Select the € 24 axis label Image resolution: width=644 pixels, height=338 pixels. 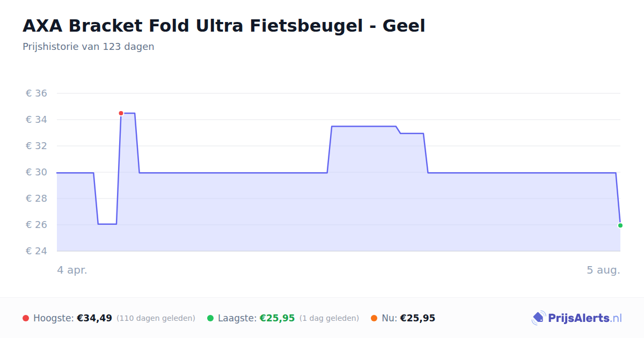(x=36, y=251)
